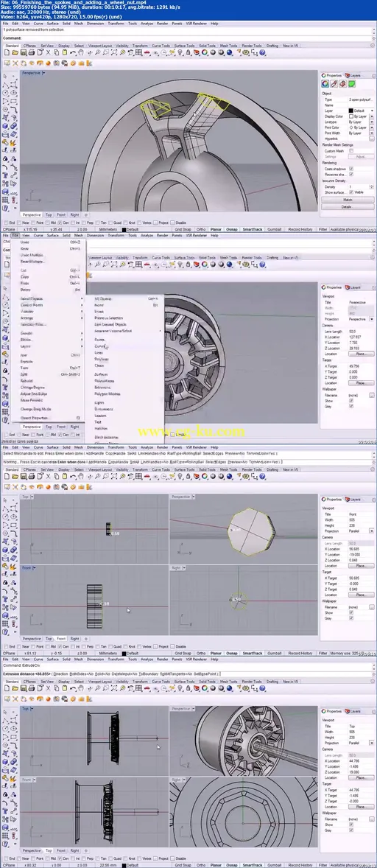Click Zoom Window icon in ExtrudeCrv frame toolbar
Image resolution: width=377 pixels, height=868 pixels.
[105, 687]
